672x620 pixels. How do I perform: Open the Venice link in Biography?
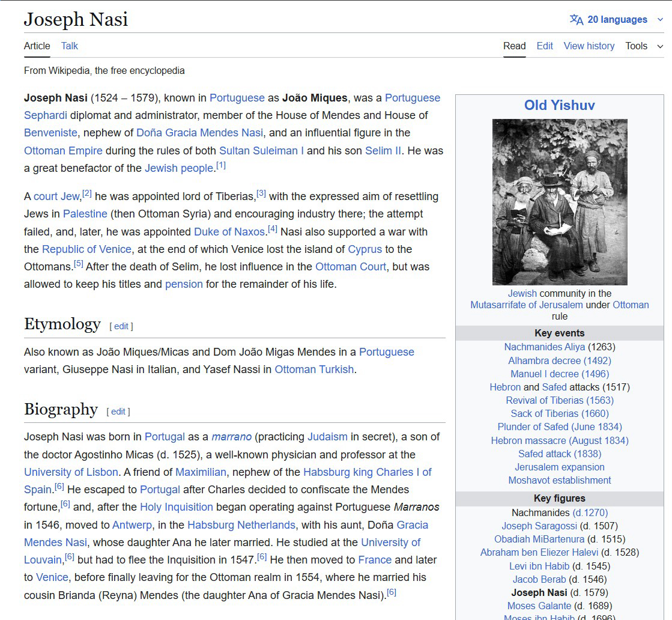click(52, 577)
